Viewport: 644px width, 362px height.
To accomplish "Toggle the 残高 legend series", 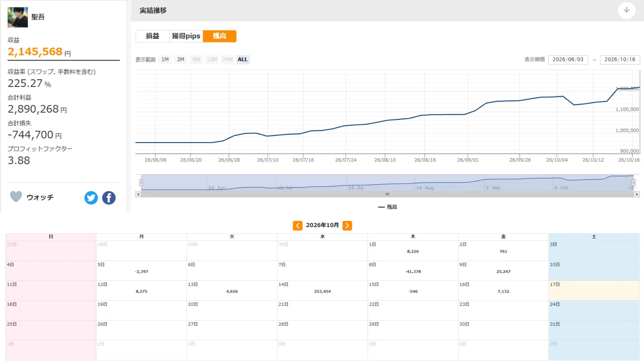I will coord(388,207).
